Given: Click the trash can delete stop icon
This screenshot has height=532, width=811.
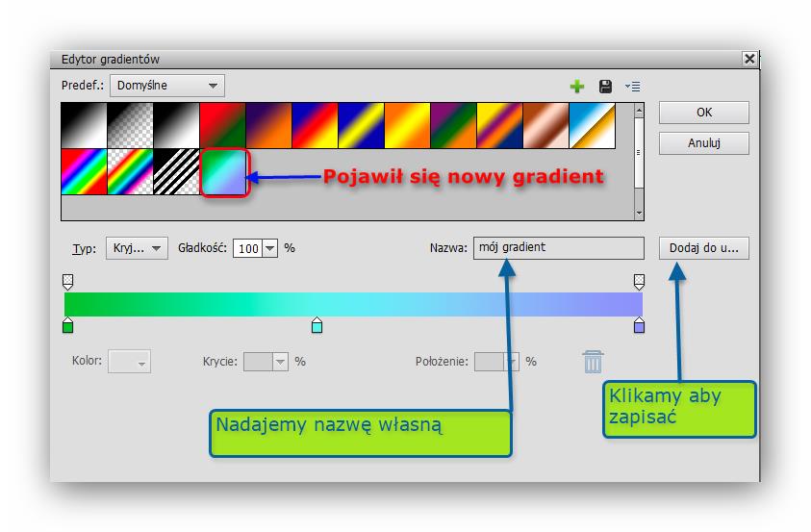Looking at the screenshot, I should coord(593,361).
